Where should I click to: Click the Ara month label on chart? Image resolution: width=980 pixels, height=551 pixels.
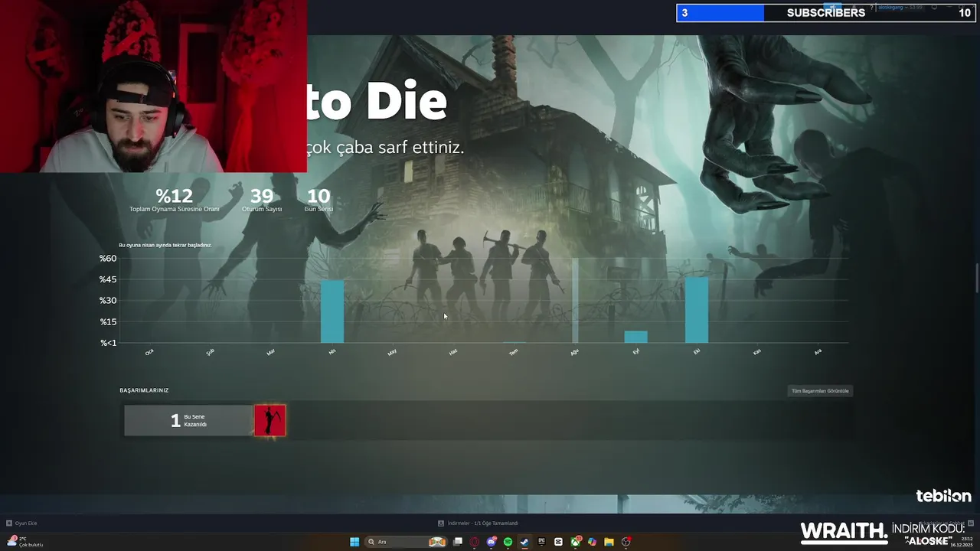click(x=818, y=352)
